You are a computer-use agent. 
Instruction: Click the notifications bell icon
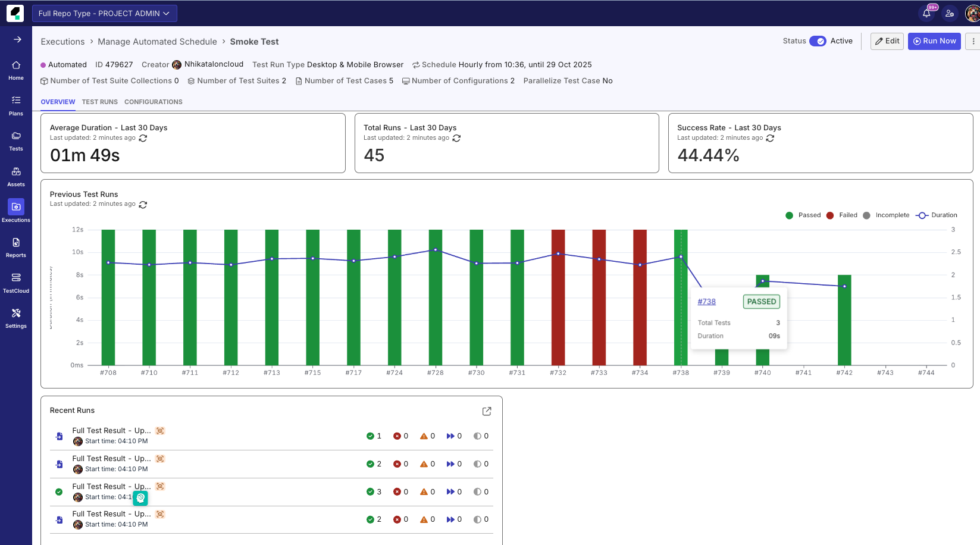[x=926, y=13]
